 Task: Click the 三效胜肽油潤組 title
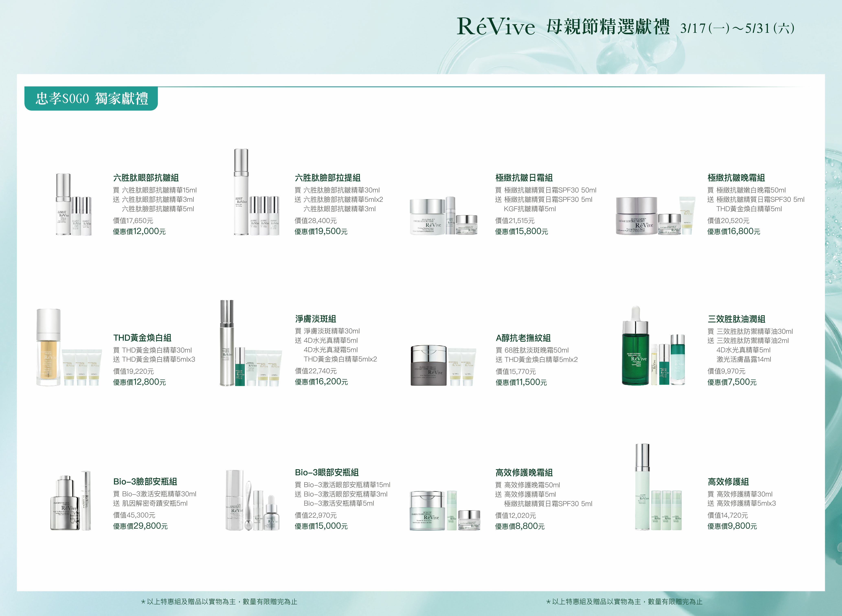(737, 319)
